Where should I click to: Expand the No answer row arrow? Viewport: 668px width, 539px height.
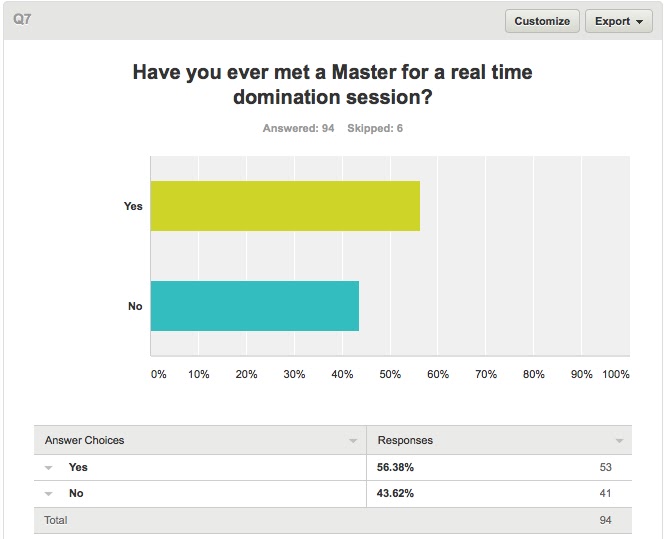pos(49,494)
